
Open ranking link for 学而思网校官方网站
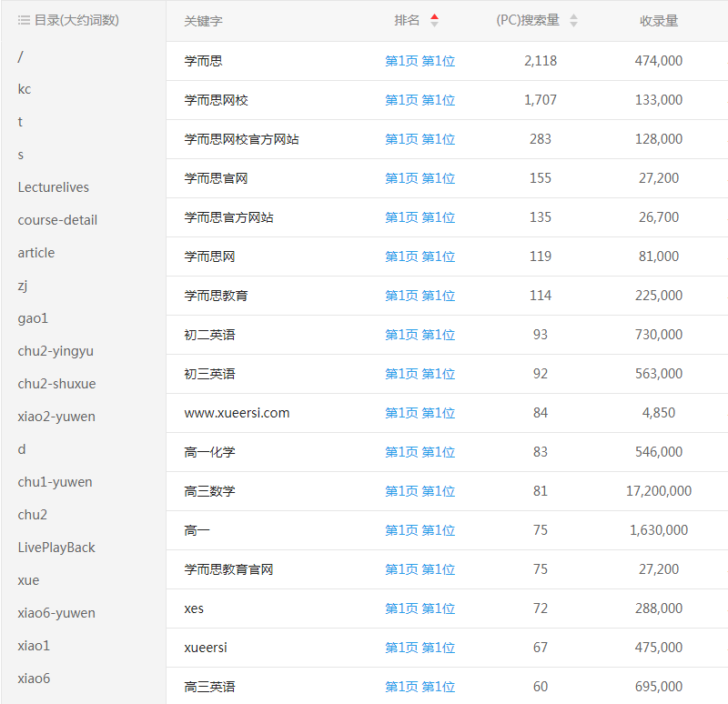click(x=420, y=139)
